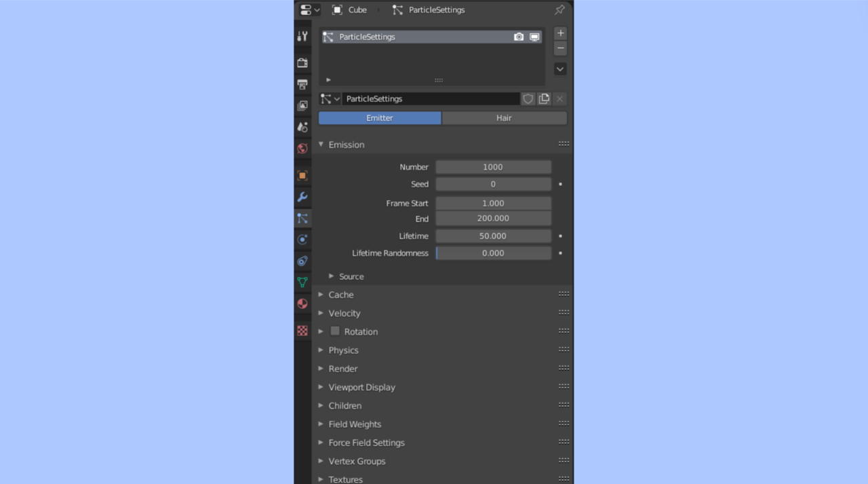Open the Output properties tab
The width and height of the screenshot is (868, 484).
coord(302,85)
